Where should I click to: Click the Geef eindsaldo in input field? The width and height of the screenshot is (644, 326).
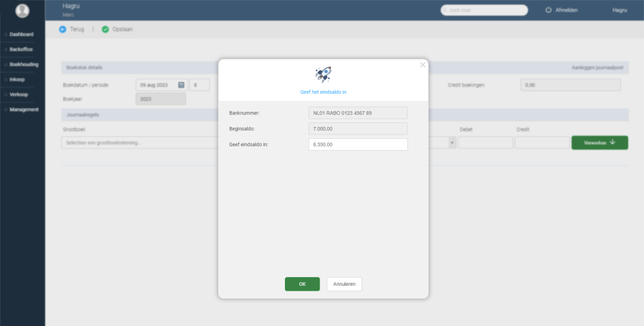pyautogui.click(x=358, y=144)
